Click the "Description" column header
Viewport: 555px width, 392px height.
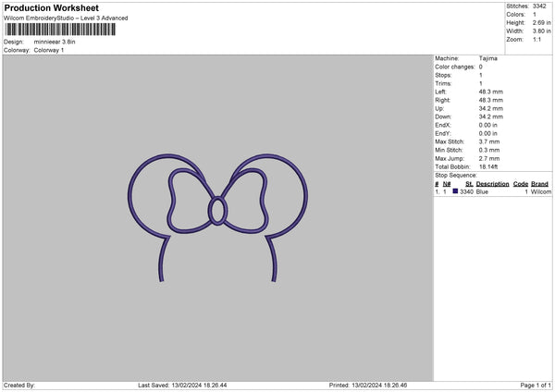tap(492, 184)
